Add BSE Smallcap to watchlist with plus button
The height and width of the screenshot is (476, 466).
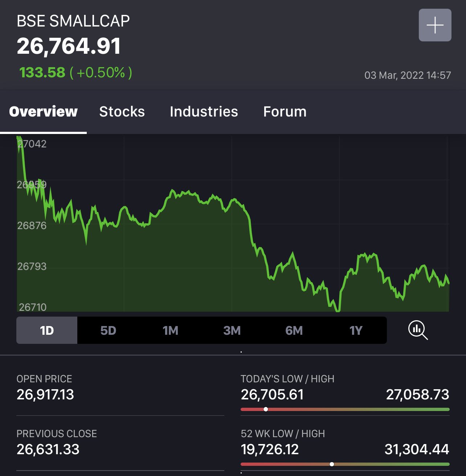(435, 25)
